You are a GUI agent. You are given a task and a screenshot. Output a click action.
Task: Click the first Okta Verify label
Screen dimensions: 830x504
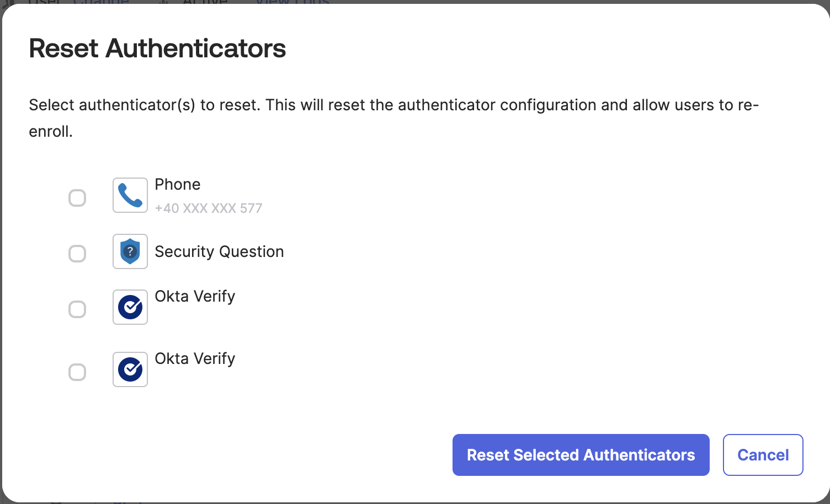point(195,296)
